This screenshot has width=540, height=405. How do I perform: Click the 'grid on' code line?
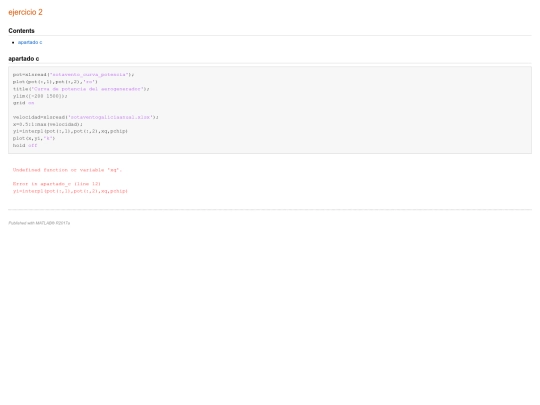click(23, 103)
